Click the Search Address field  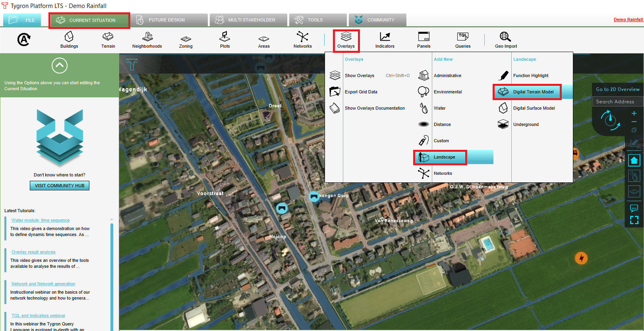[617, 102]
